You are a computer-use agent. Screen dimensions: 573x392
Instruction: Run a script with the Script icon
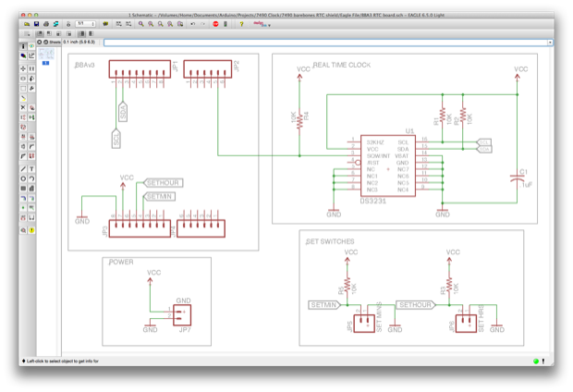119,24
